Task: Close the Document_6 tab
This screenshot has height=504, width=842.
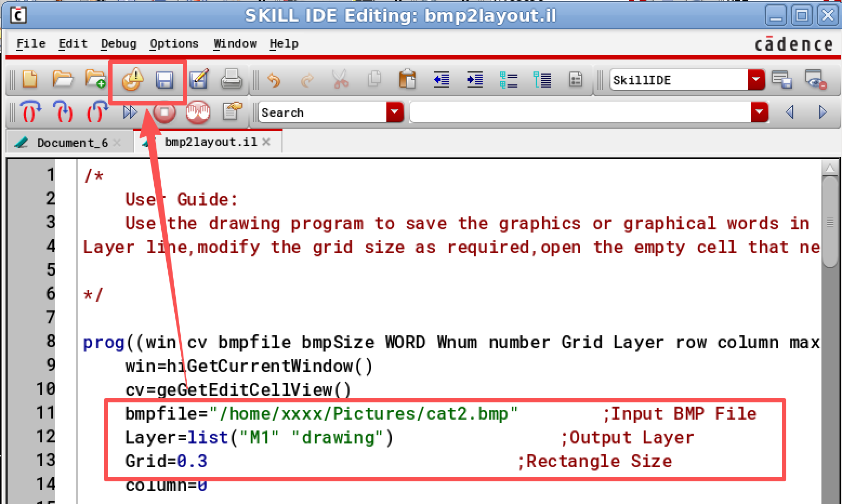Action: (x=117, y=143)
